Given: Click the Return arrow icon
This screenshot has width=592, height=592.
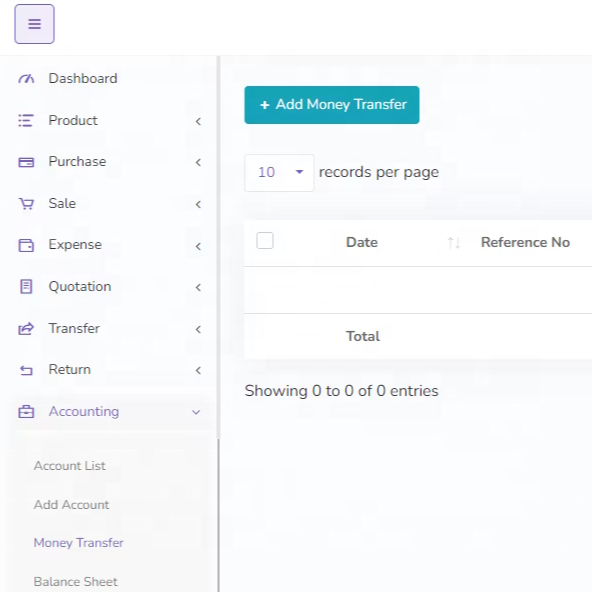Looking at the screenshot, I should coord(26,370).
